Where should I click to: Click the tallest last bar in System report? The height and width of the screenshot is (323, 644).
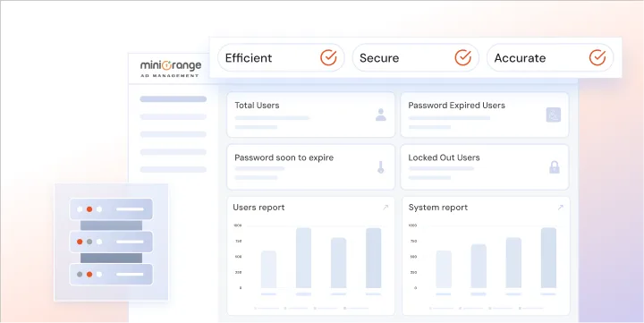[x=548, y=258]
